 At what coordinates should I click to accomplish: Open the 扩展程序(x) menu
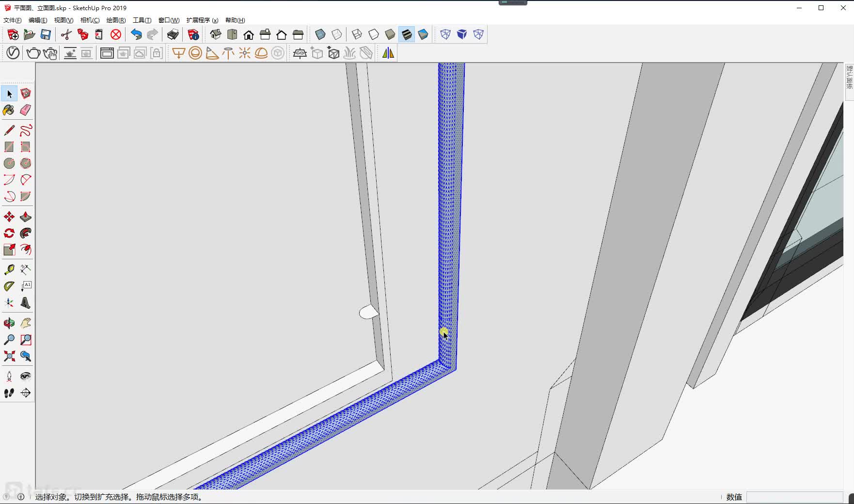pyautogui.click(x=202, y=20)
